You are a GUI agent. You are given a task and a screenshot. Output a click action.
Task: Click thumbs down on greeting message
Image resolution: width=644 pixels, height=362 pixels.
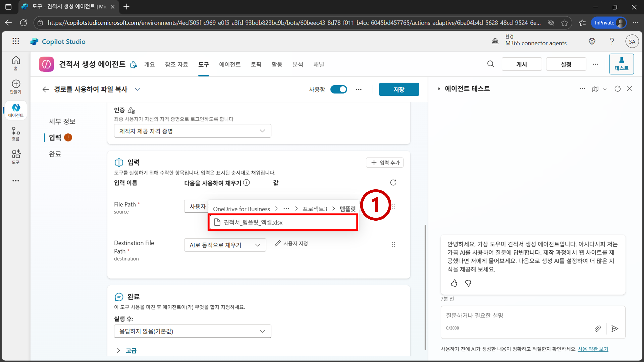point(468,283)
